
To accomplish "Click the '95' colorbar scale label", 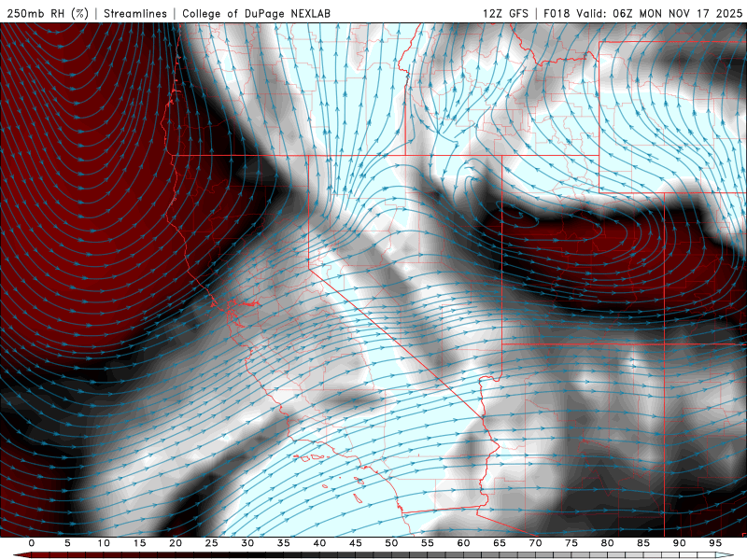I will point(715,543).
